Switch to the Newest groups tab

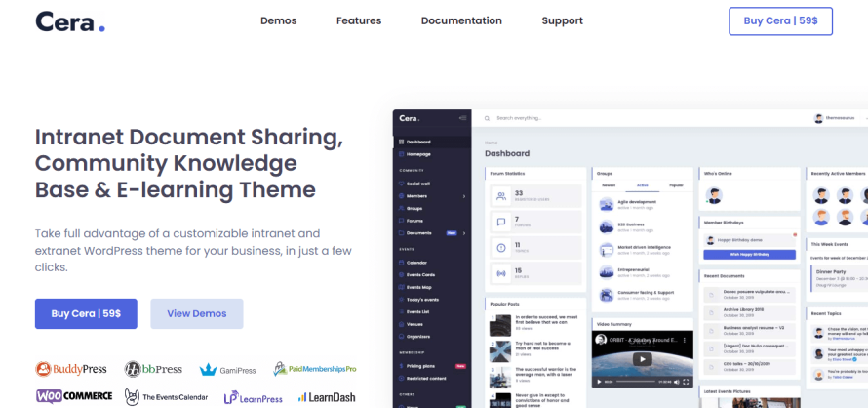(609, 185)
